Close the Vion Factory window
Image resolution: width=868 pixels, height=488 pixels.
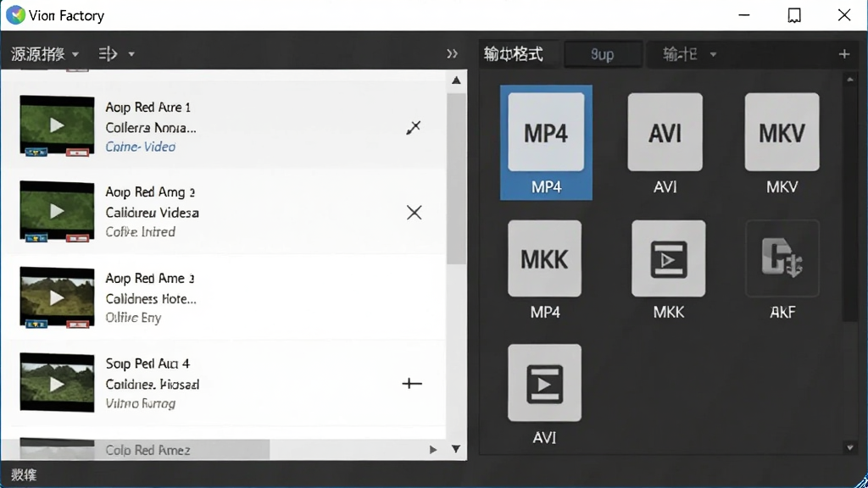[844, 15]
